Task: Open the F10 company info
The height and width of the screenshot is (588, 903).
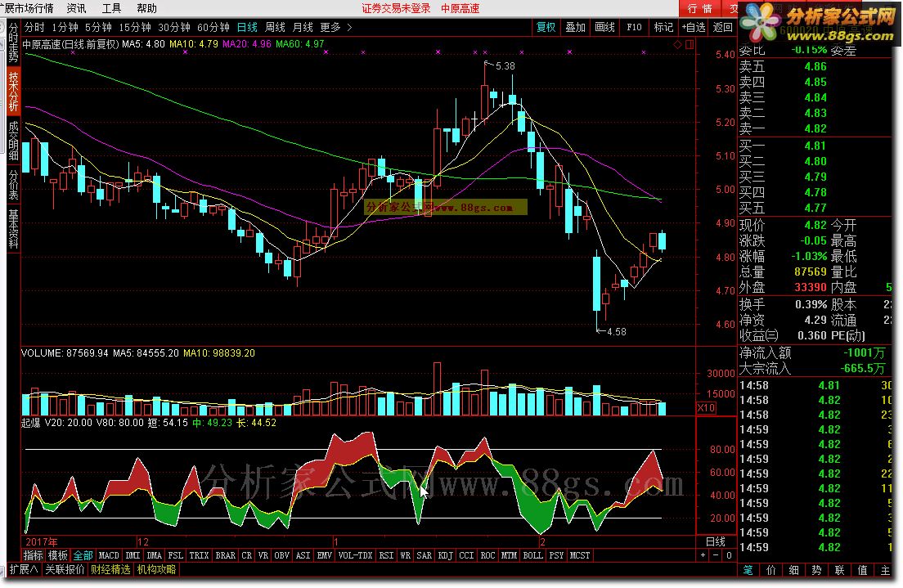Action: click(634, 27)
